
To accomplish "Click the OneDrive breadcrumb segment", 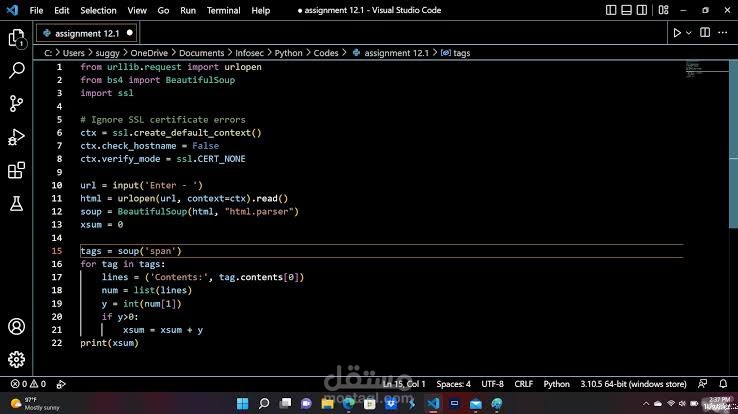I will coord(149,53).
